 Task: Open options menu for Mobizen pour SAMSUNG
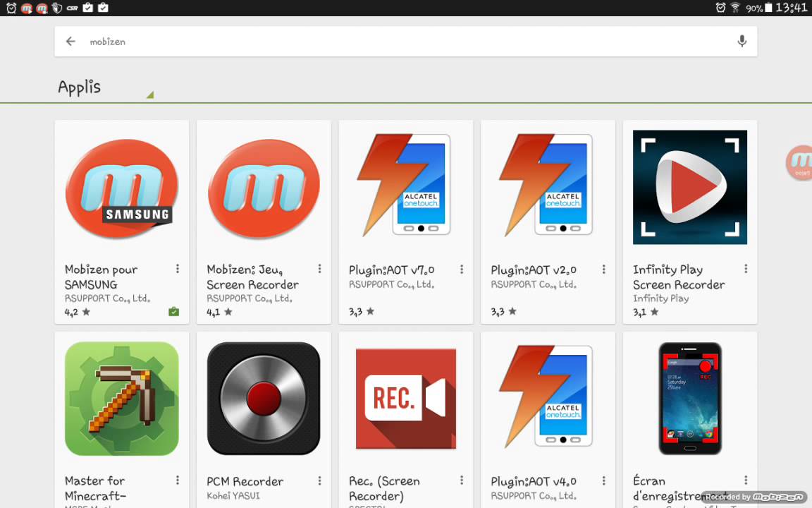pos(178,269)
